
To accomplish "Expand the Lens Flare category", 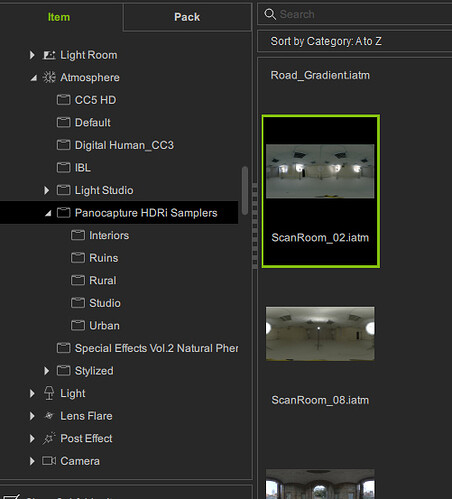I will (x=32, y=416).
